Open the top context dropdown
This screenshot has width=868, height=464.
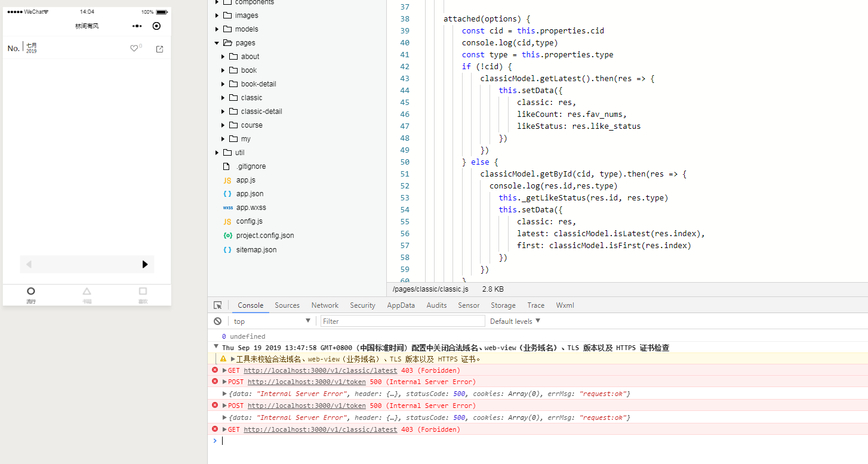[272, 321]
